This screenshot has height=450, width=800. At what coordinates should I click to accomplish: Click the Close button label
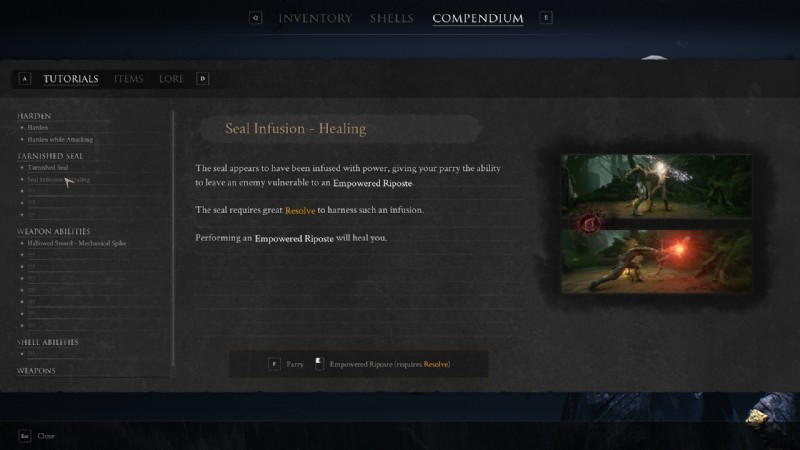point(46,436)
